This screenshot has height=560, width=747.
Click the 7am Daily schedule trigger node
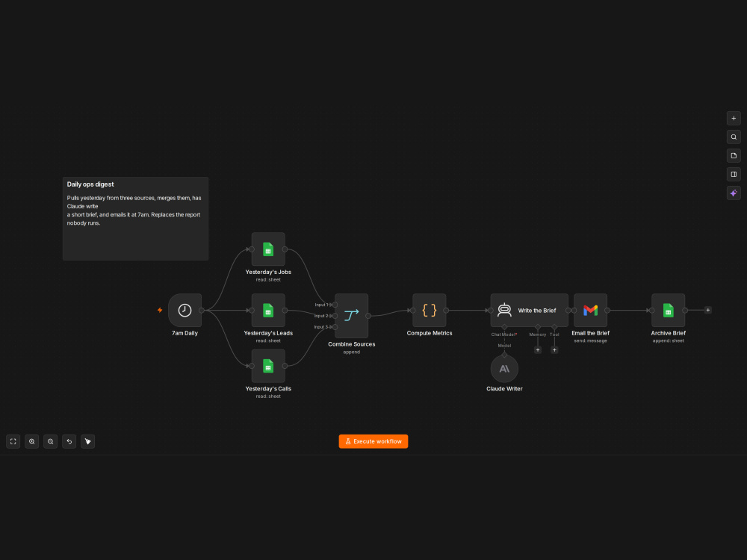[185, 310]
